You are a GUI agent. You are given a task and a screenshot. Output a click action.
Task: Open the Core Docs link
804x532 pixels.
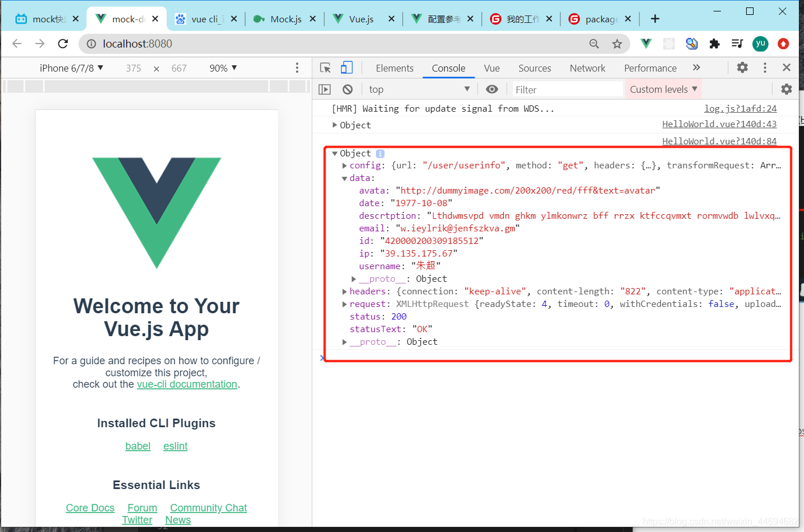pos(90,508)
